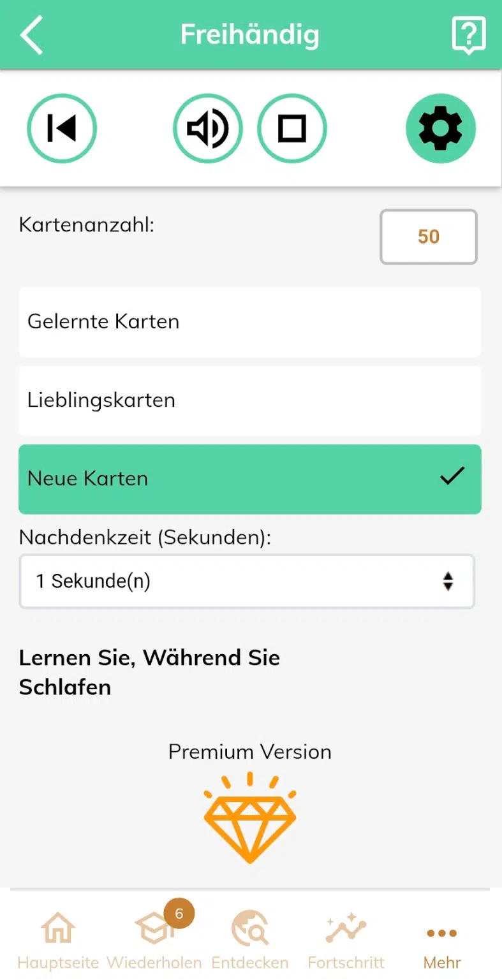Open settings with the gear icon
This screenshot has height=980, width=502.
(x=441, y=129)
